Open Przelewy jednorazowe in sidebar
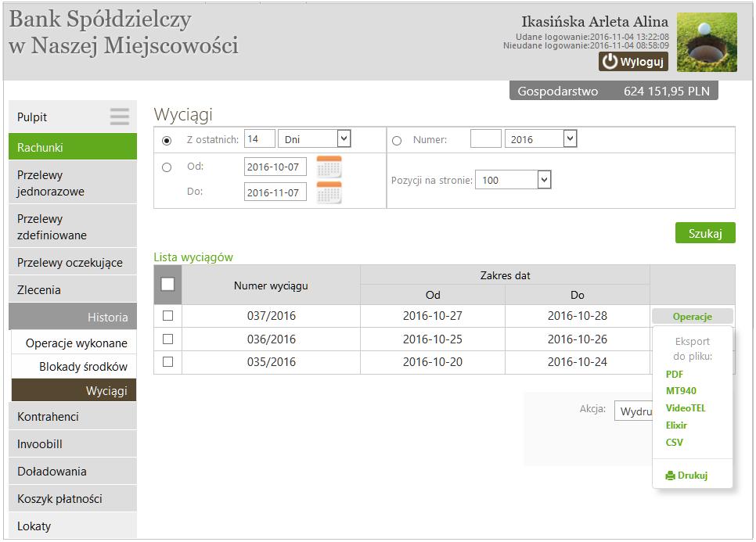Screen dimensions: 756x542 click(x=73, y=182)
